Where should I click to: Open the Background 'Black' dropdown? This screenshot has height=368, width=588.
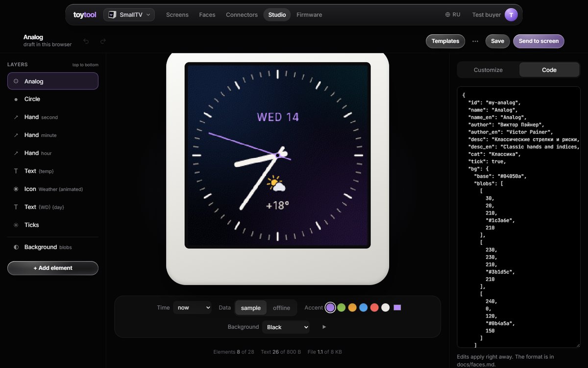286,327
